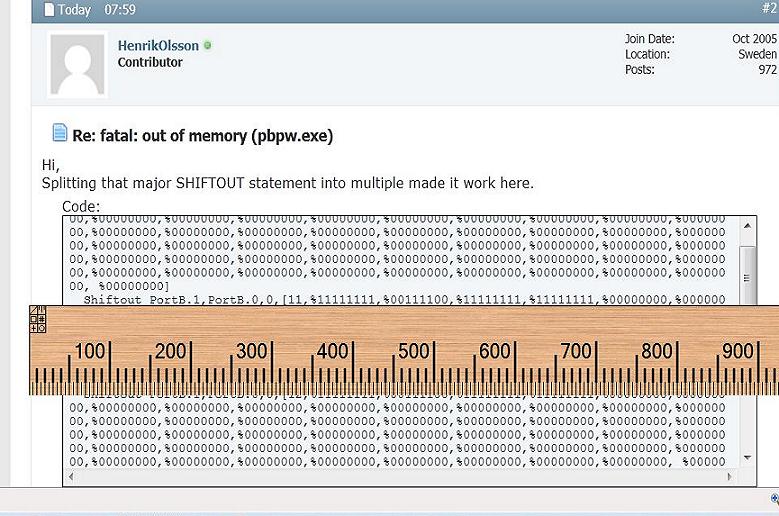Screen dimensions: 779x516
Task: Open post number #2 permalink
Action: point(768,9)
